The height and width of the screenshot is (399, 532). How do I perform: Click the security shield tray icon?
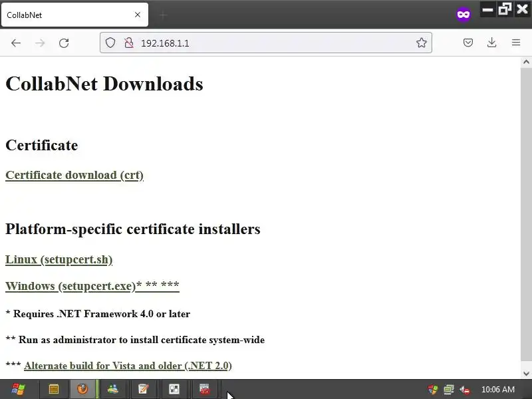click(x=433, y=390)
